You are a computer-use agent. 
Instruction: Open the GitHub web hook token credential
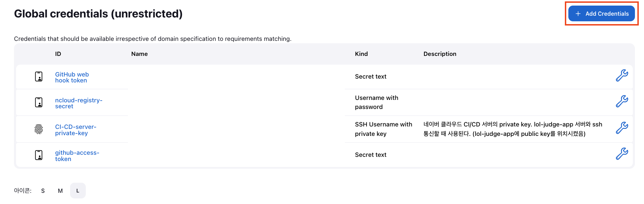click(72, 77)
